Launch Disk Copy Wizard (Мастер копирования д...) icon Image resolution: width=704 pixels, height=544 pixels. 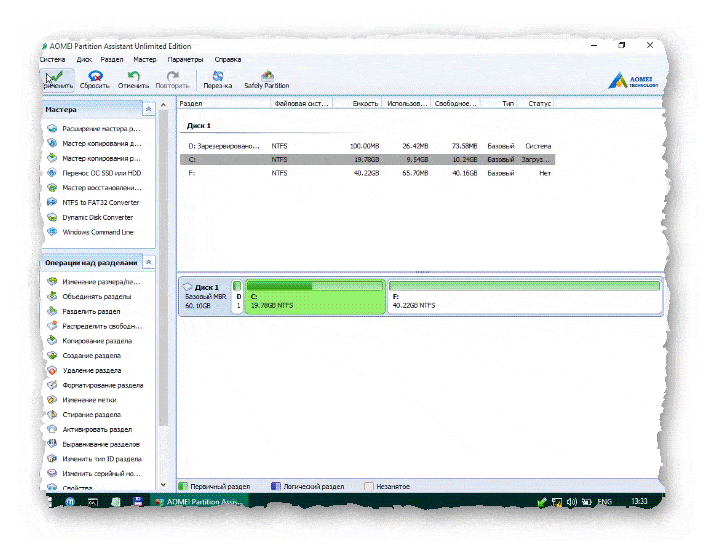tap(52, 143)
